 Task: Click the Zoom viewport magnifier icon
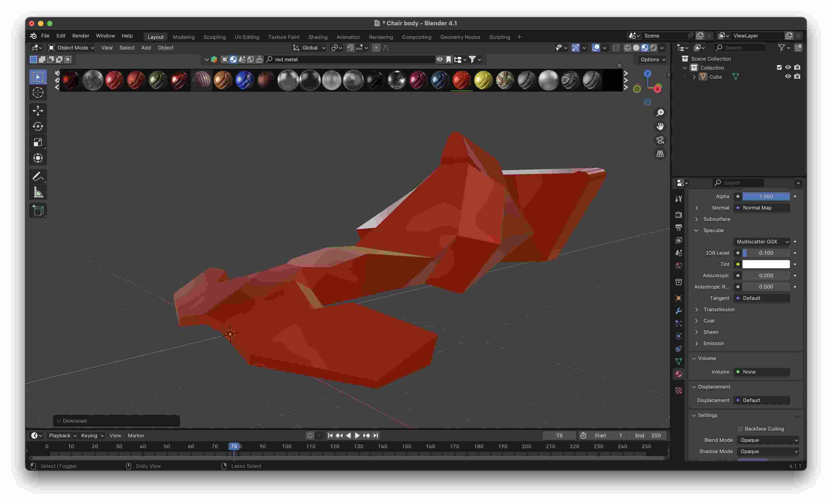coord(660,113)
